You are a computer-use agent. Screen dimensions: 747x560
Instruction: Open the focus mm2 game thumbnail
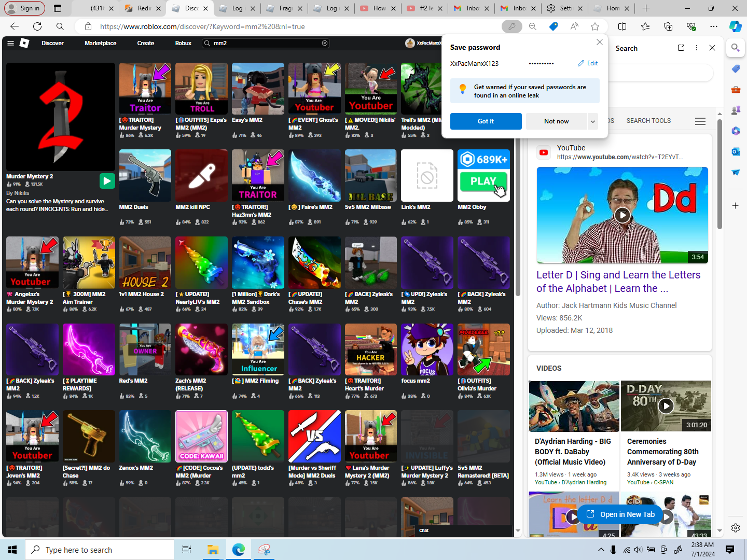click(x=427, y=349)
